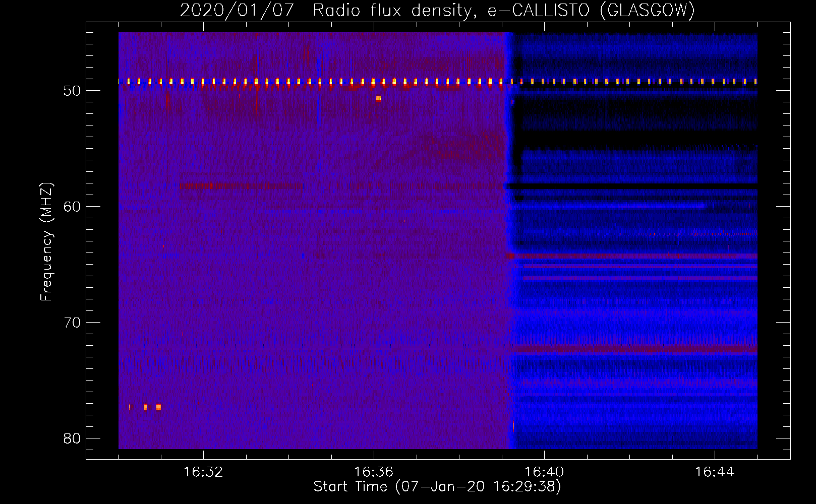Screen dimensions: 816x504
Task: Click the plot title "Radio flux density, e-CALLISTO (GLASGOW)"
Action: click(504, 10)
